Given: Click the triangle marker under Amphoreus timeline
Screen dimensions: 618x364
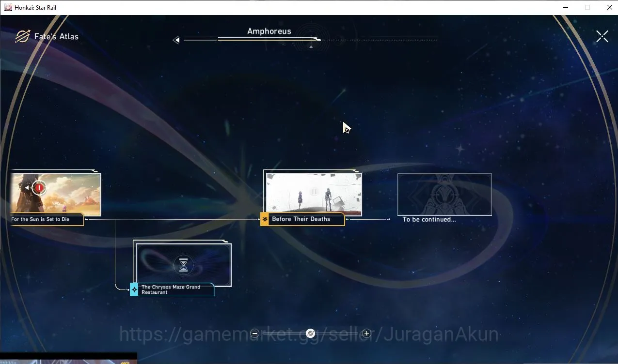Looking at the screenshot, I should tap(311, 46).
